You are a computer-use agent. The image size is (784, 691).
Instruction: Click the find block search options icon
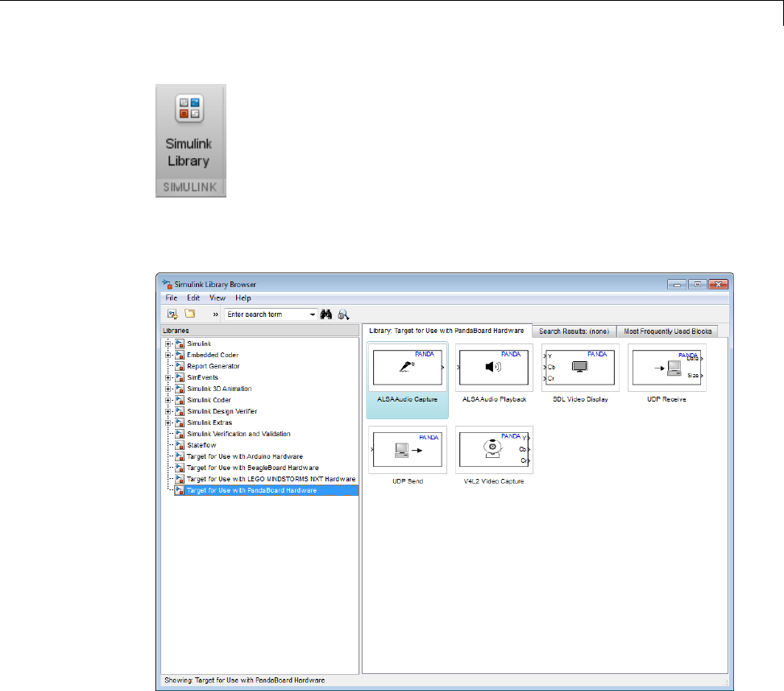pos(343,314)
